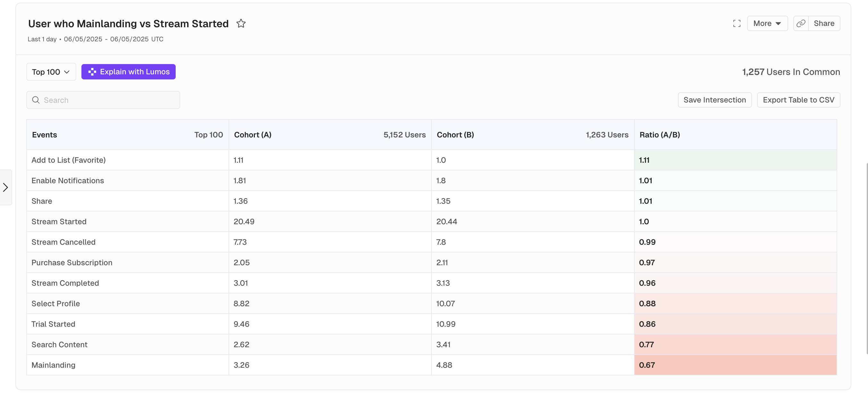This screenshot has width=868, height=394.
Task: Star this chart as a favorite
Action: [x=241, y=24]
